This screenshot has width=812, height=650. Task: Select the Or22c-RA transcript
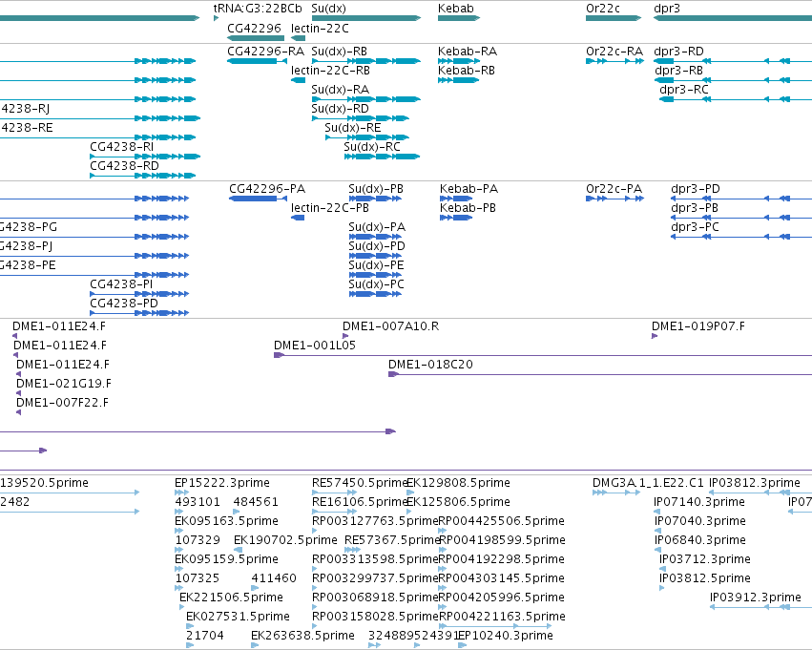tap(615, 61)
